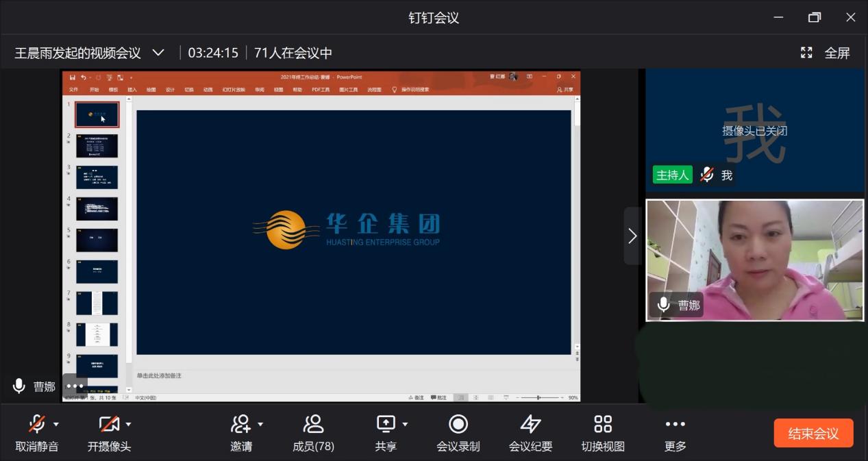Open meeting minutes (会议纪要)
Viewport: 868px width, 461px height.
(x=530, y=425)
